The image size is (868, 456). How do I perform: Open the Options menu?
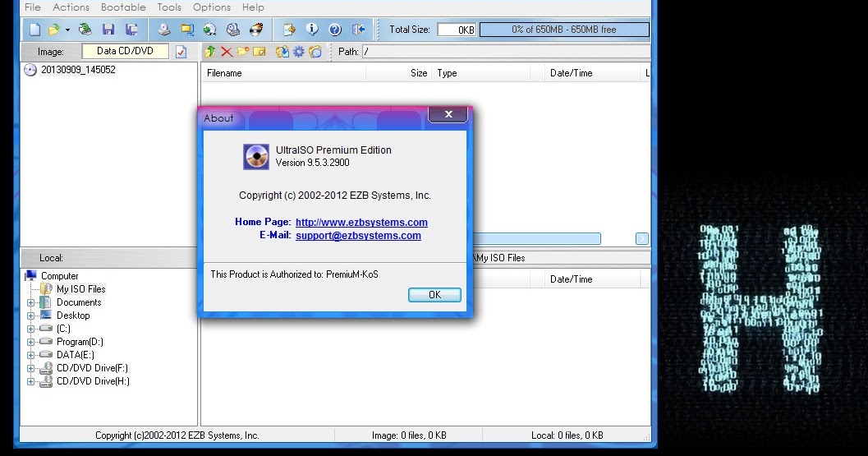point(212,7)
